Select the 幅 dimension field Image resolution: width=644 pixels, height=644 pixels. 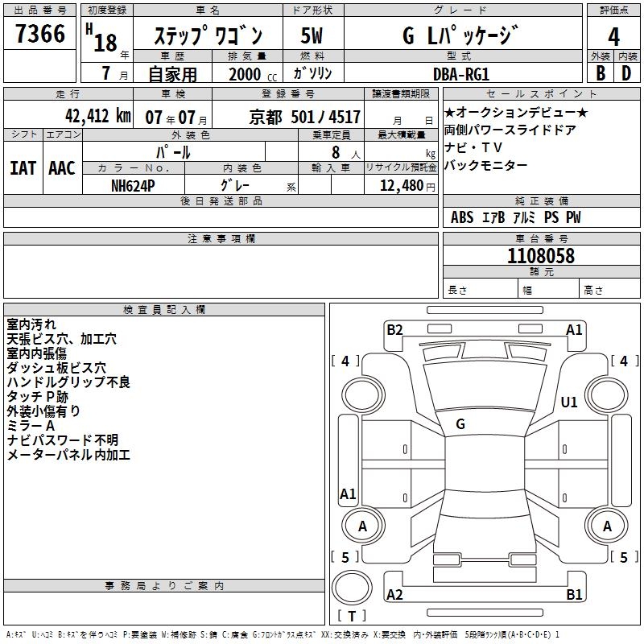(x=549, y=290)
